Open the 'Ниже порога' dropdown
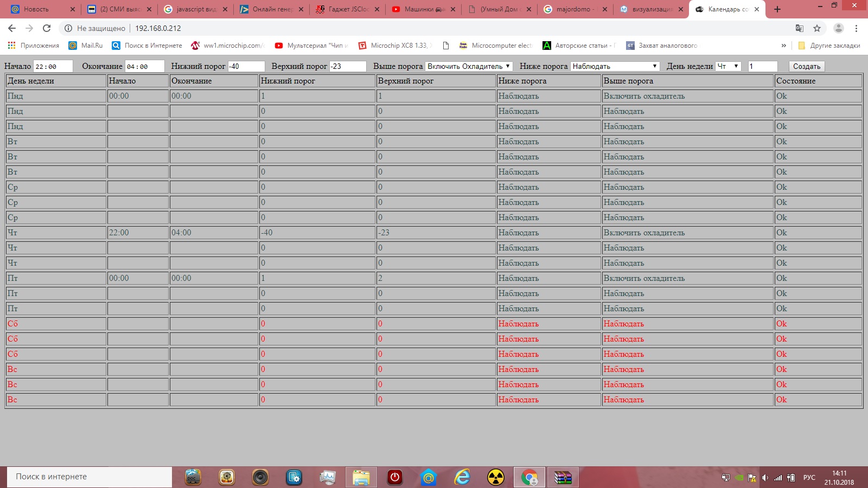 (615, 66)
